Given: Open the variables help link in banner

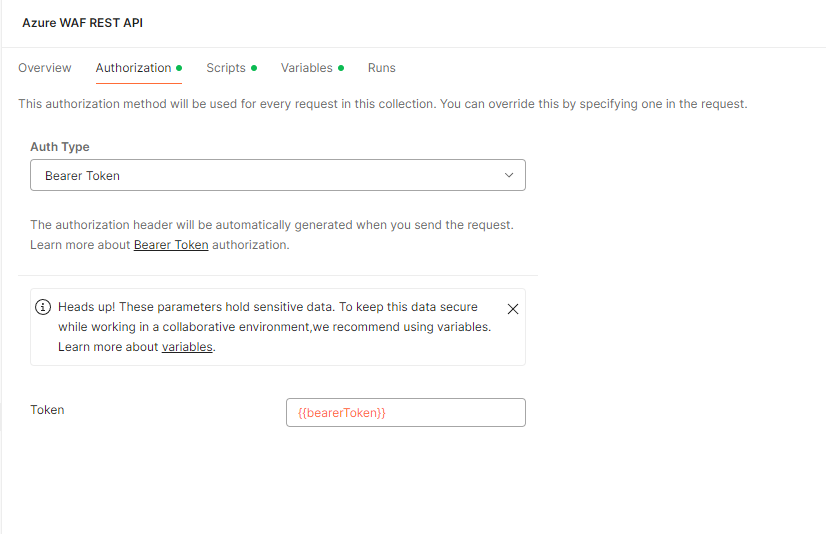Looking at the screenshot, I should (x=187, y=347).
